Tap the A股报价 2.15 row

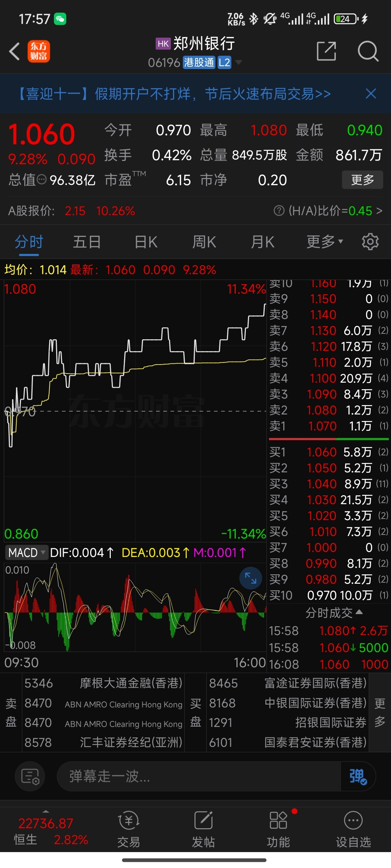point(72,210)
